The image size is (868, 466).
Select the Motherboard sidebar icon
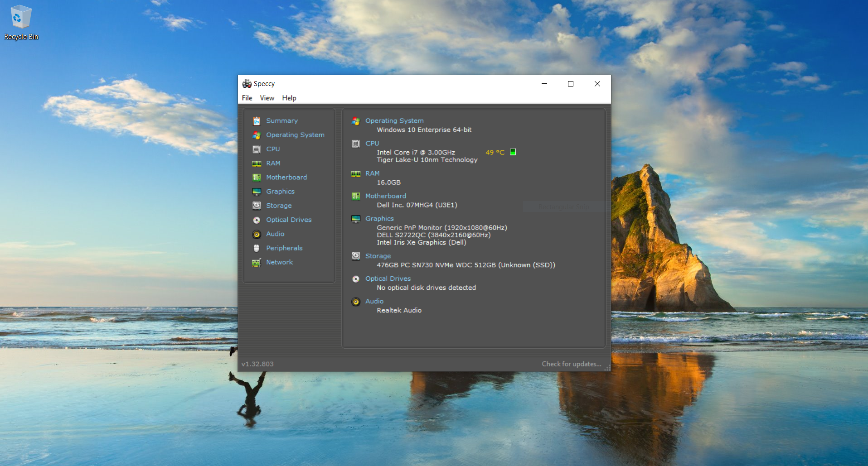[x=257, y=177]
